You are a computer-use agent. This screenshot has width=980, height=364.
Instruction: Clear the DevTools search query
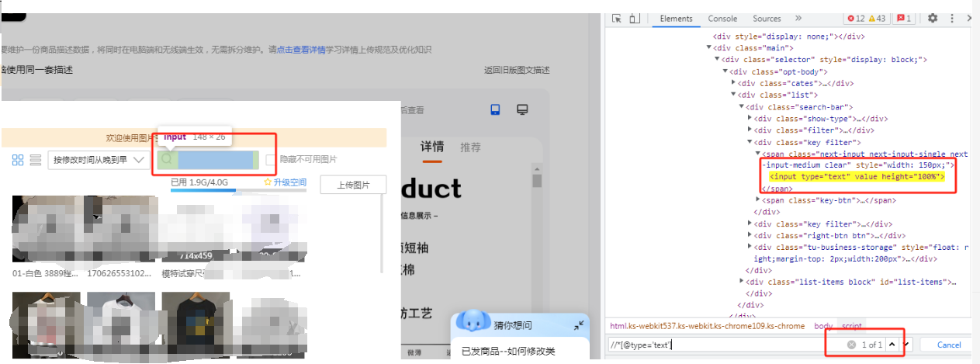point(851,345)
